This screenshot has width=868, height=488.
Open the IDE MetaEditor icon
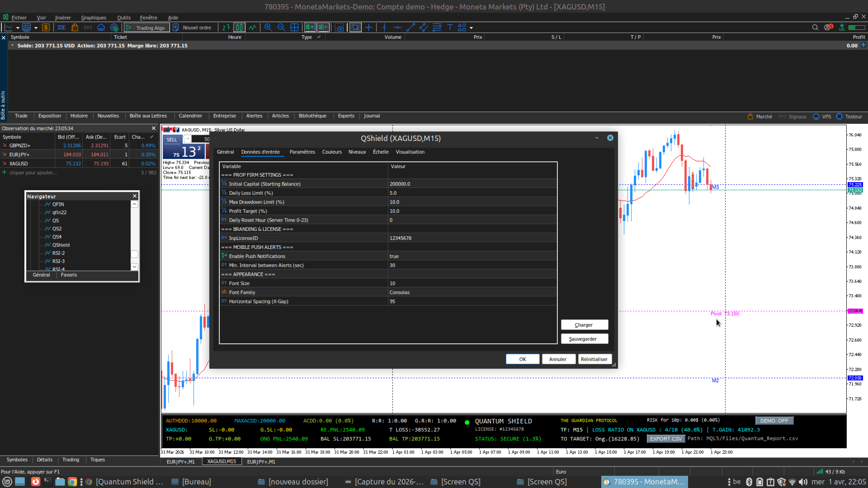click(62, 28)
